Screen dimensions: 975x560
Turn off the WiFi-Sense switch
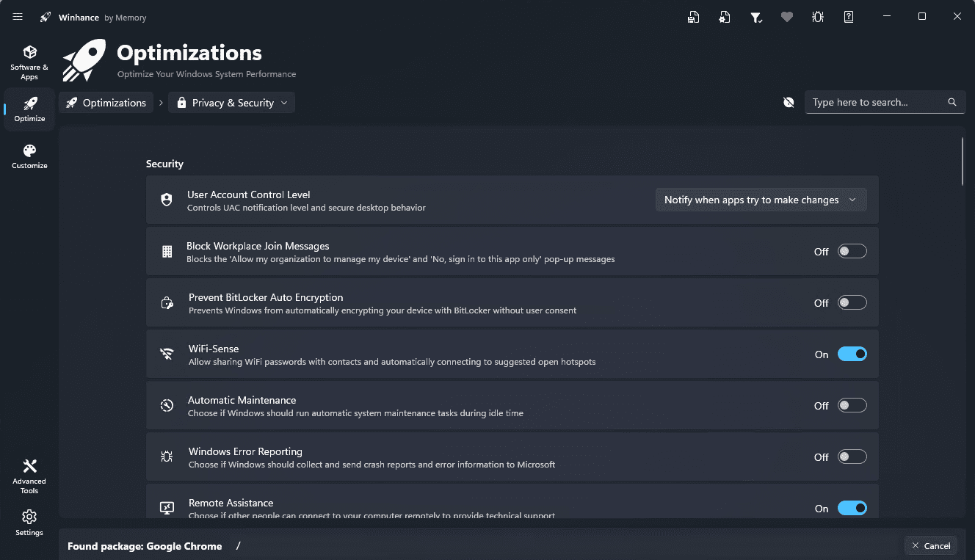[852, 354]
